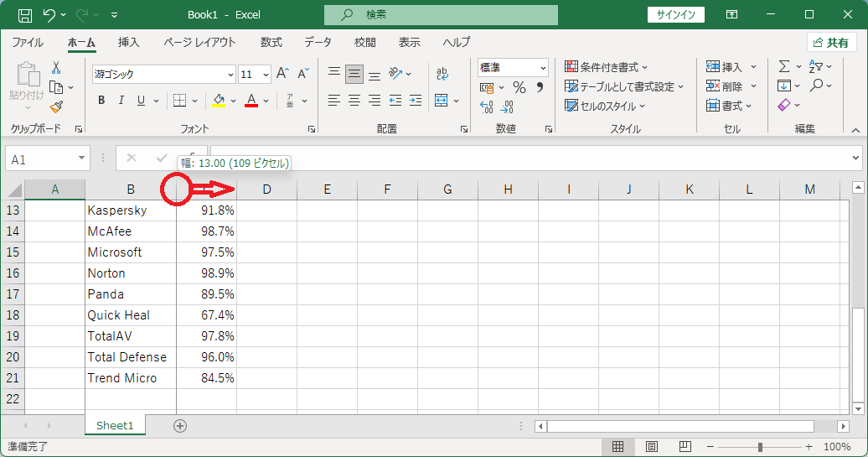
Task: Increase decimal places icon
Action: click(487, 106)
